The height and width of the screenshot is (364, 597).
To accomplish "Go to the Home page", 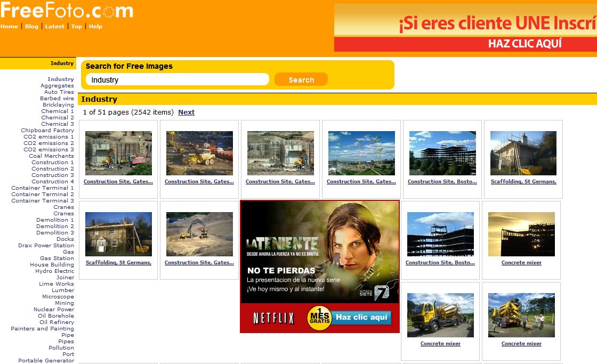I will [x=9, y=26].
